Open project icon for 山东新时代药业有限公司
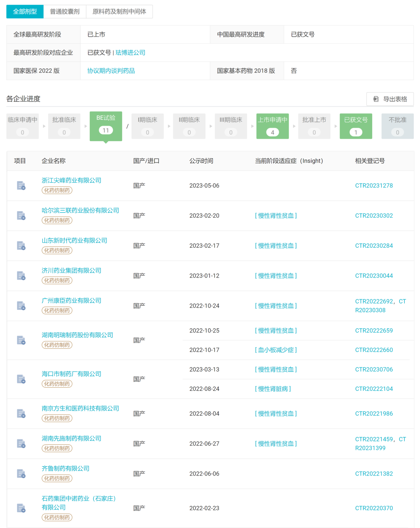 click(x=21, y=246)
